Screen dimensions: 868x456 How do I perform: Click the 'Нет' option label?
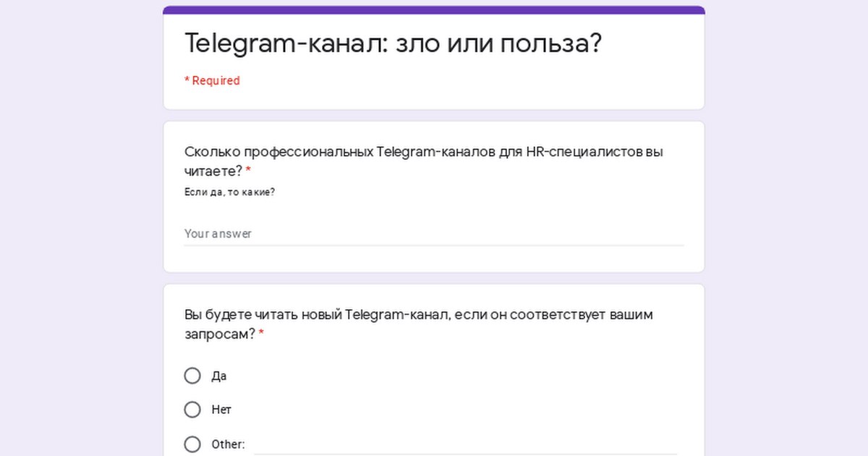221,410
